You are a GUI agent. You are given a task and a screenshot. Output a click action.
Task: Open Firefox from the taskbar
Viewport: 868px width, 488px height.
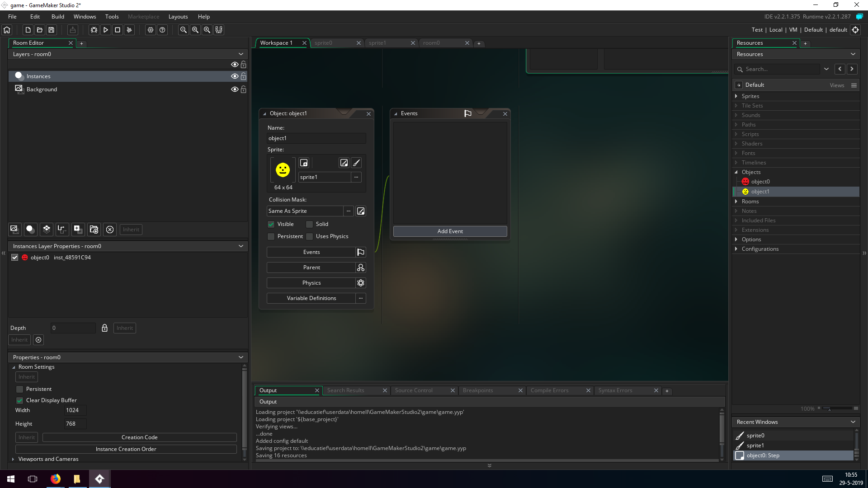[55, 479]
